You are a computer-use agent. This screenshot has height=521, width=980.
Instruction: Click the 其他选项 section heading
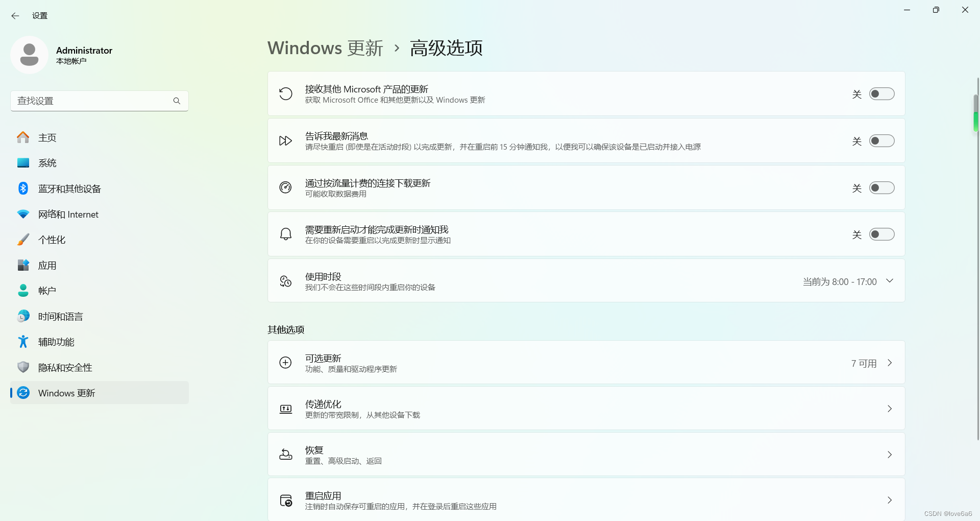286,329
